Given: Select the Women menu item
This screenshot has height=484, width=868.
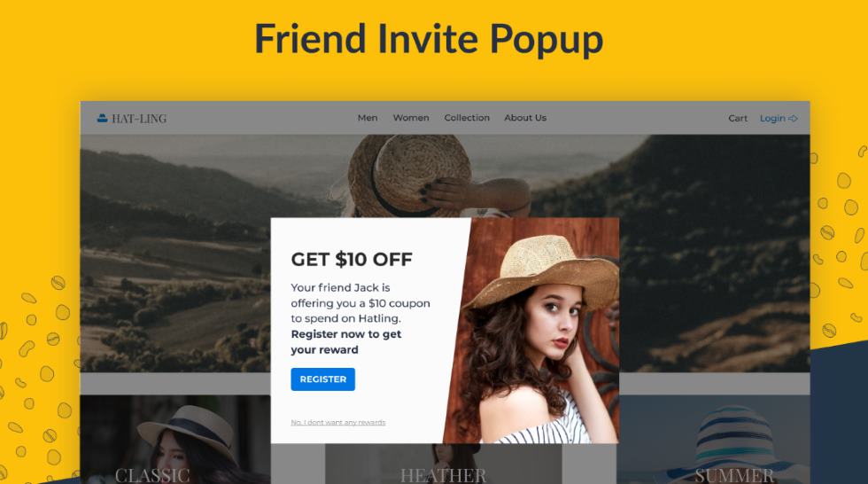Looking at the screenshot, I should click(x=411, y=118).
